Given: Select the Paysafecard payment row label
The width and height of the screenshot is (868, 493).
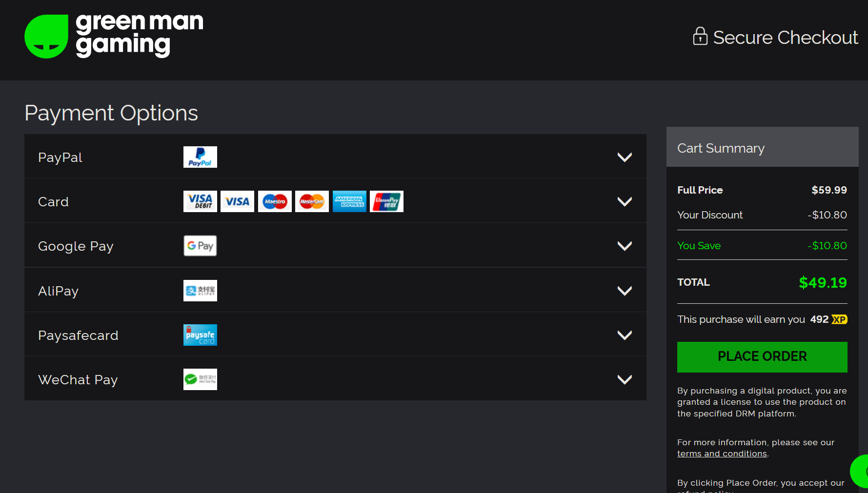Looking at the screenshot, I should pyautogui.click(x=78, y=335).
